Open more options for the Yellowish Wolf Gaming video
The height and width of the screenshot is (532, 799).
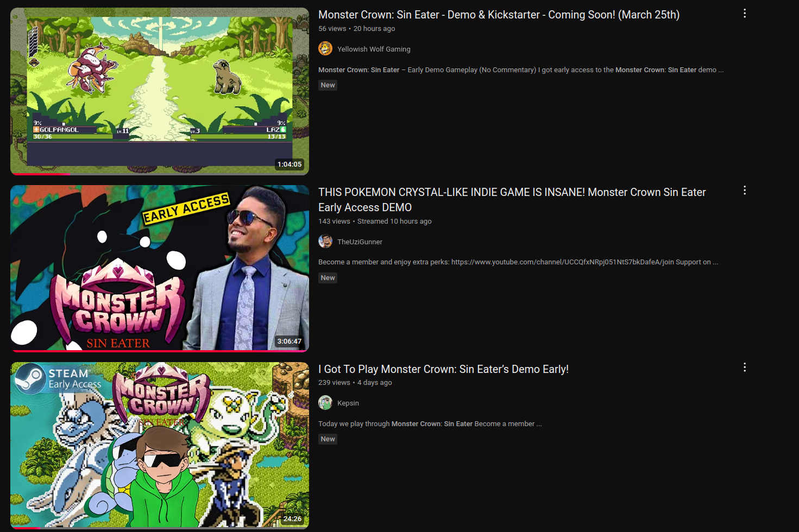click(x=745, y=14)
